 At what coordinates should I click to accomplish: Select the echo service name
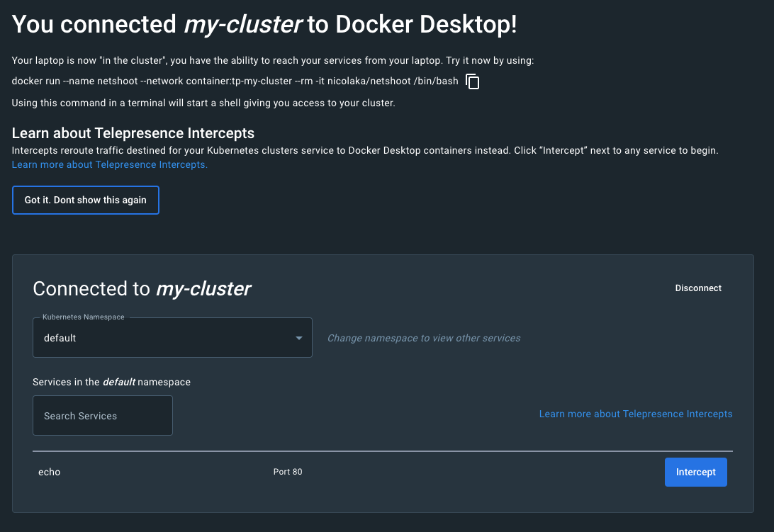click(x=50, y=472)
